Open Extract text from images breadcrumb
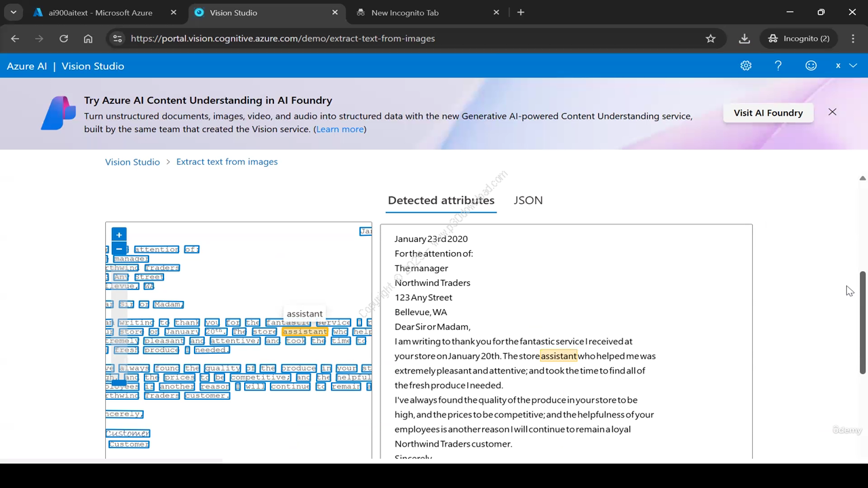This screenshot has height=488, width=868. 226,161
